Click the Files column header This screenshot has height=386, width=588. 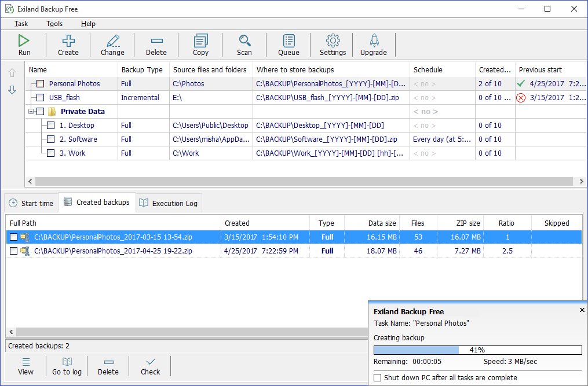point(418,223)
